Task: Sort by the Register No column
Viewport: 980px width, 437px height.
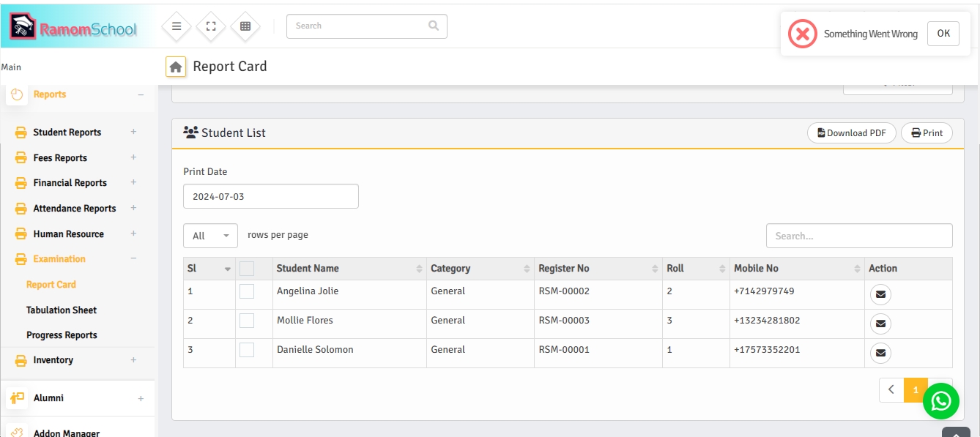Action: 598,269
